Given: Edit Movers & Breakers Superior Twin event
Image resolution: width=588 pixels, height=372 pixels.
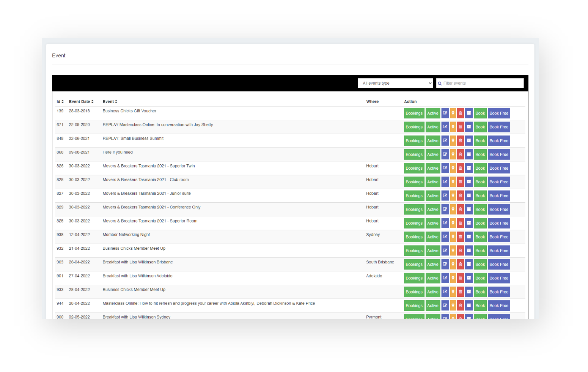Looking at the screenshot, I should [x=445, y=168].
